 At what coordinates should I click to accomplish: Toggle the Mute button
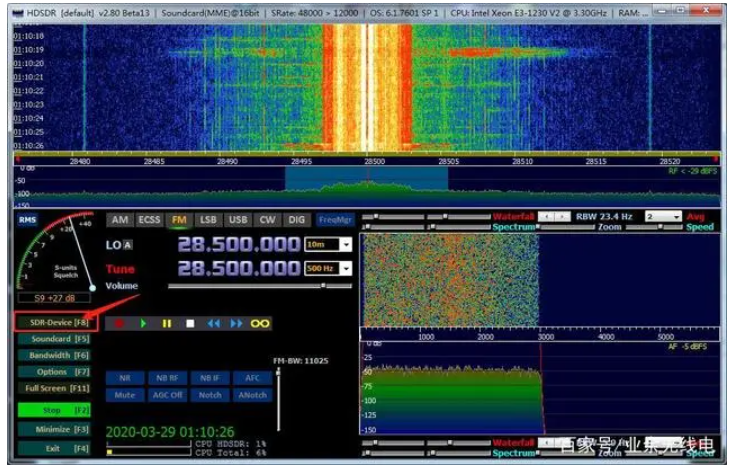tap(124, 395)
